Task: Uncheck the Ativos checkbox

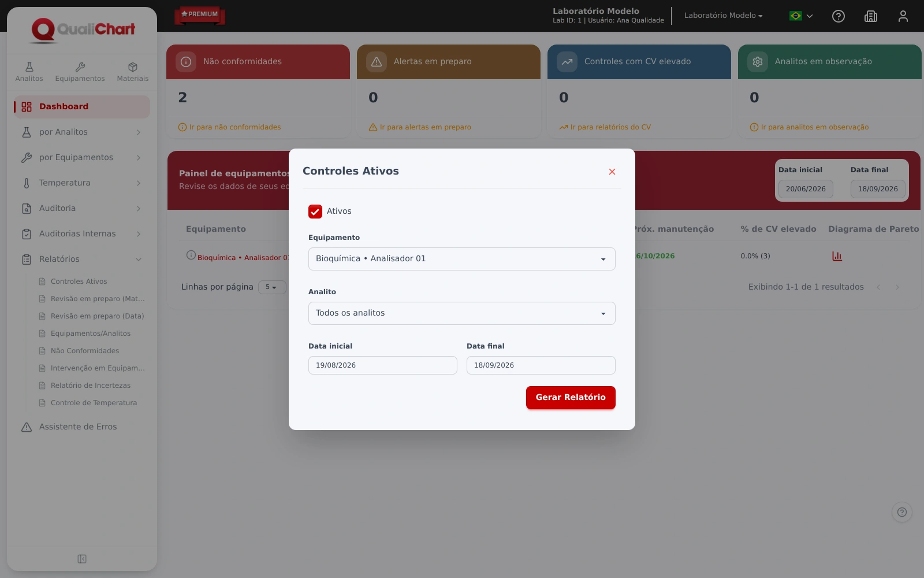Action: (315, 212)
